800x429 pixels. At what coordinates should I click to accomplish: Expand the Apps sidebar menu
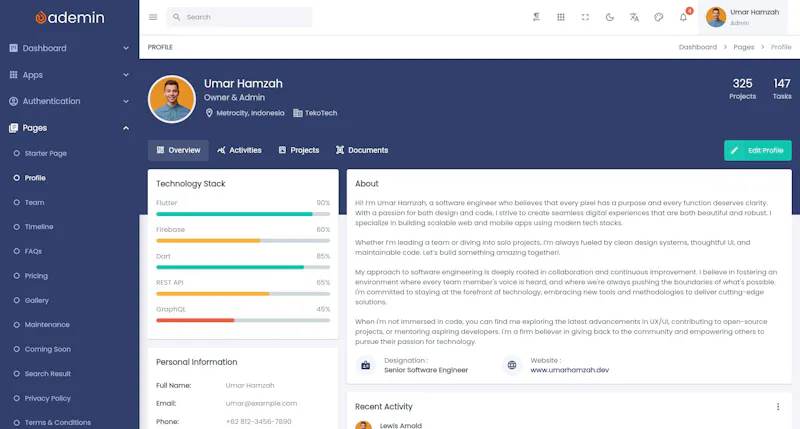point(69,75)
